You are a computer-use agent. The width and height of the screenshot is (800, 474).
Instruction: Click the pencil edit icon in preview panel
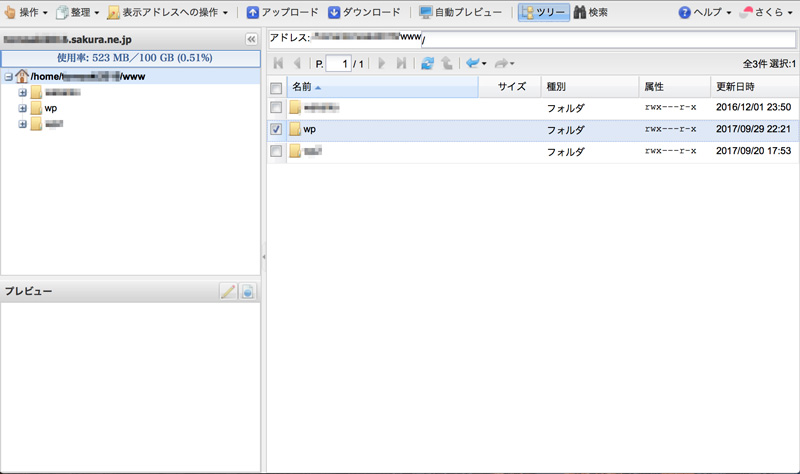228,291
